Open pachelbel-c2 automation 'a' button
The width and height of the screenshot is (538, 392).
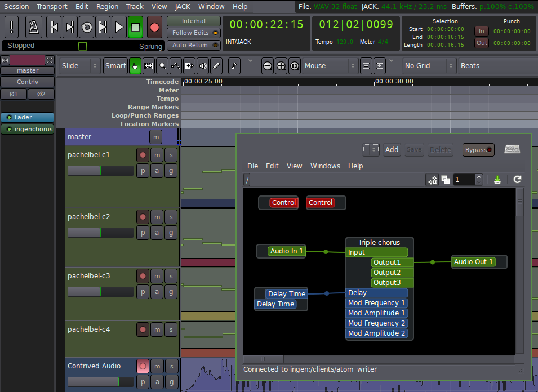point(157,233)
